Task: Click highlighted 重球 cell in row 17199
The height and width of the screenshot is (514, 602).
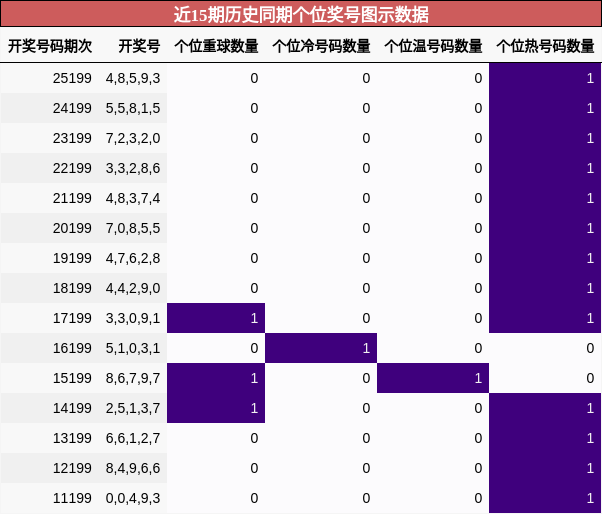Action: 216,318
